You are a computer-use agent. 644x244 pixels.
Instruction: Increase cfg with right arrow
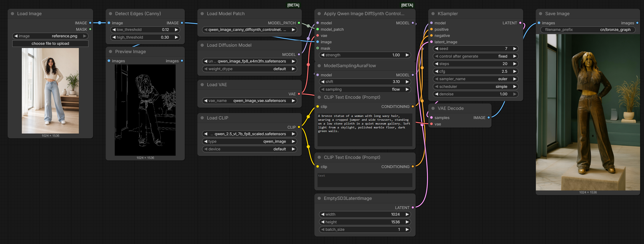(x=515, y=71)
